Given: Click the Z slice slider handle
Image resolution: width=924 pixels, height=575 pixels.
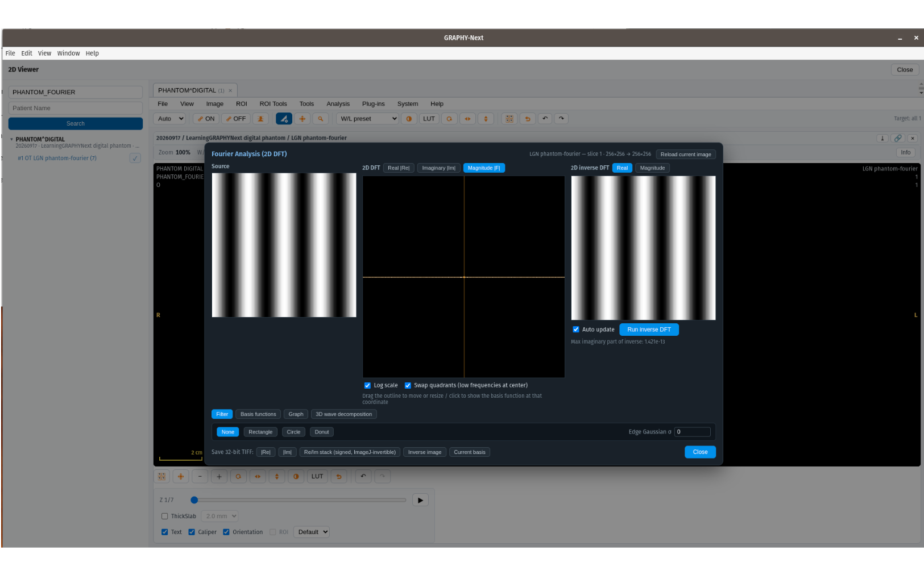Looking at the screenshot, I should click(194, 500).
